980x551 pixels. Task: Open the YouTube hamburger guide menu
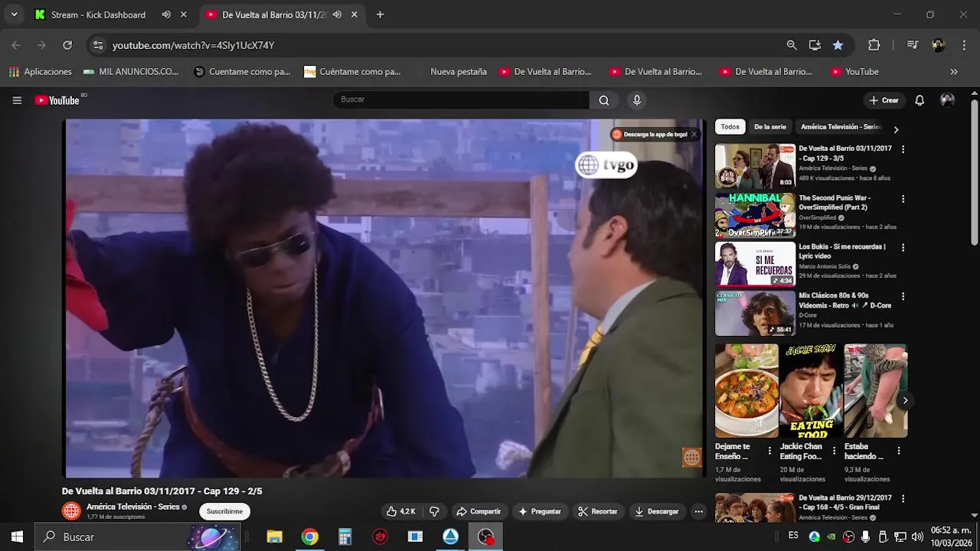coord(17,100)
